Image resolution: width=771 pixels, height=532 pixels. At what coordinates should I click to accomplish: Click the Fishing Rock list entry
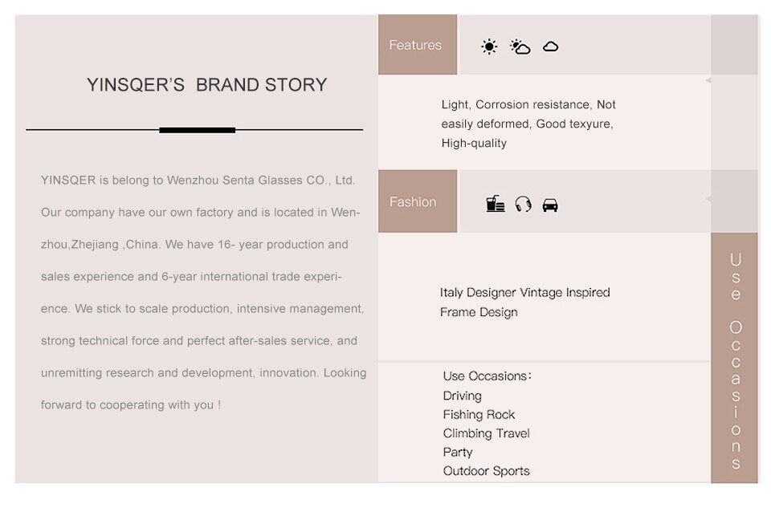[479, 415]
